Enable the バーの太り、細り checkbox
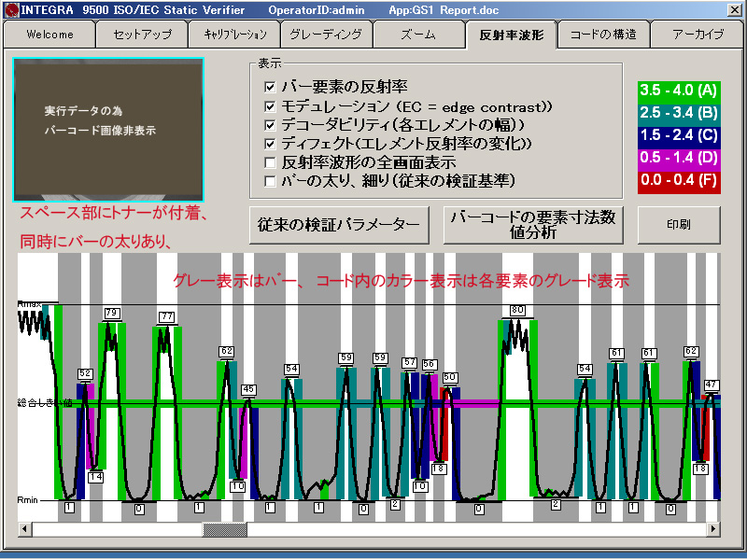This screenshot has height=560, width=747. (x=270, y=180)
